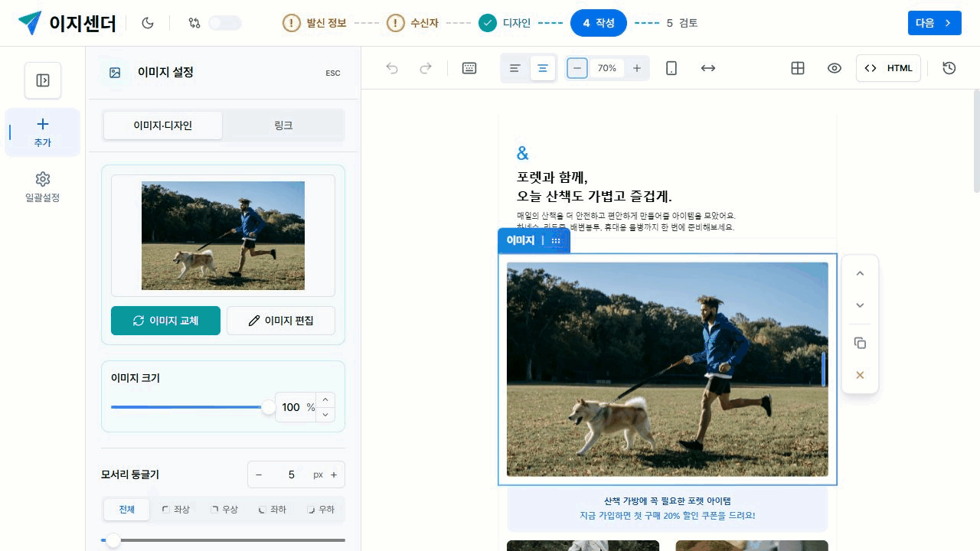This screenshot has width=980, height=551.
Task: Go to step 디자인
Action: click(x=505, y=23)
